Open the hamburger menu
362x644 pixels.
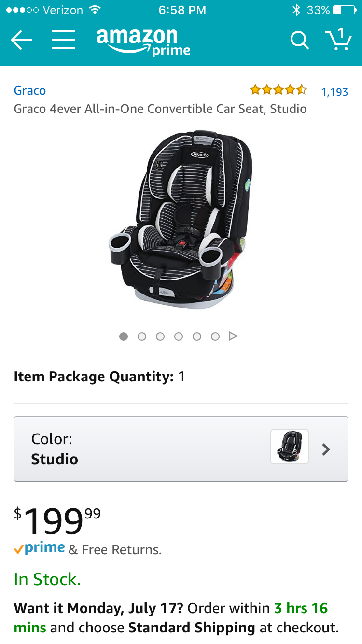pyautogui.click(x=64, y=40)
